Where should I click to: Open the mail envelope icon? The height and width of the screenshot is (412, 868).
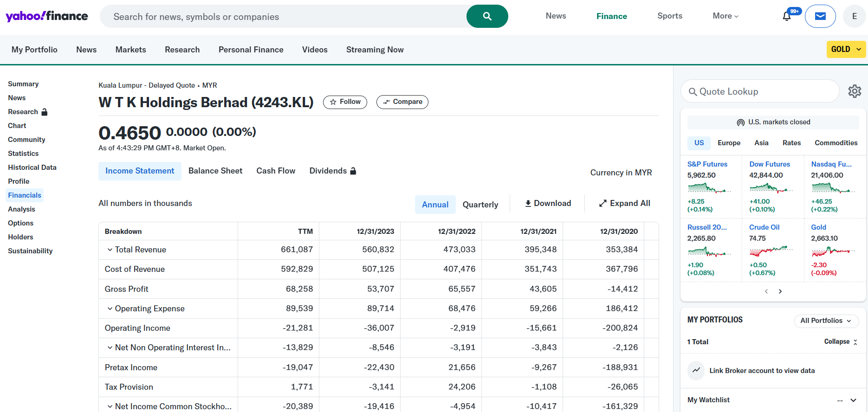(820, 16)
